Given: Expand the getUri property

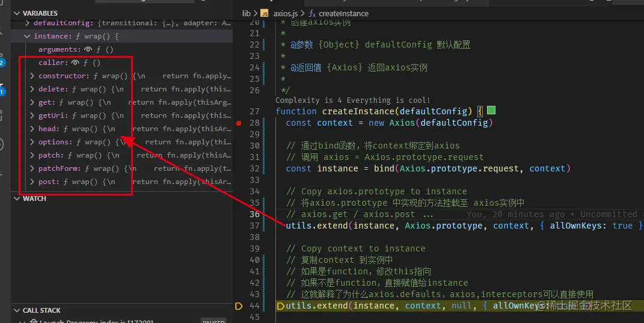Looking at the screenshot, I should 32,115.
